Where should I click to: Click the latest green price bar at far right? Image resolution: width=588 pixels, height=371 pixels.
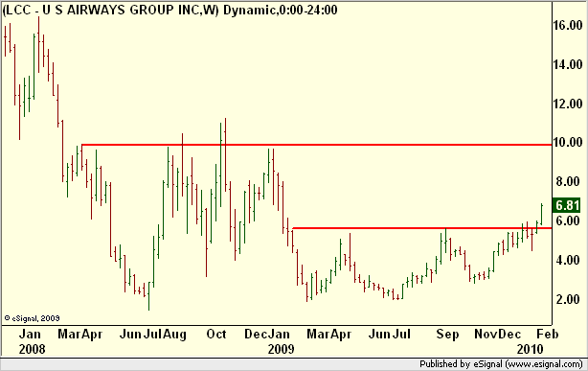[x=541, y=214]
